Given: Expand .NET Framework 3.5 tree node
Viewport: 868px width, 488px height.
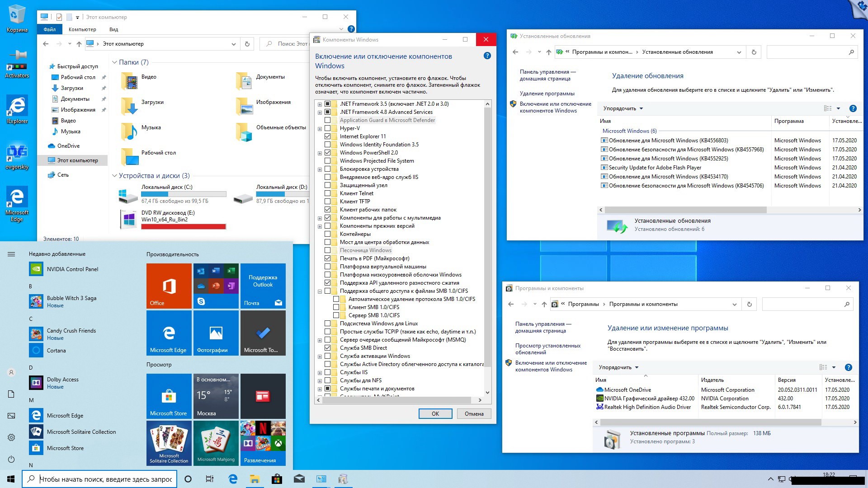Looking at the screenshot, I should pyautogui.click(x=320, y=104).
